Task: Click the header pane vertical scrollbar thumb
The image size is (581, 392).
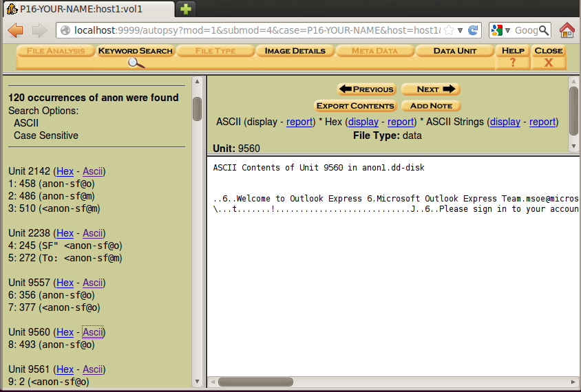Action: [573, 111]
